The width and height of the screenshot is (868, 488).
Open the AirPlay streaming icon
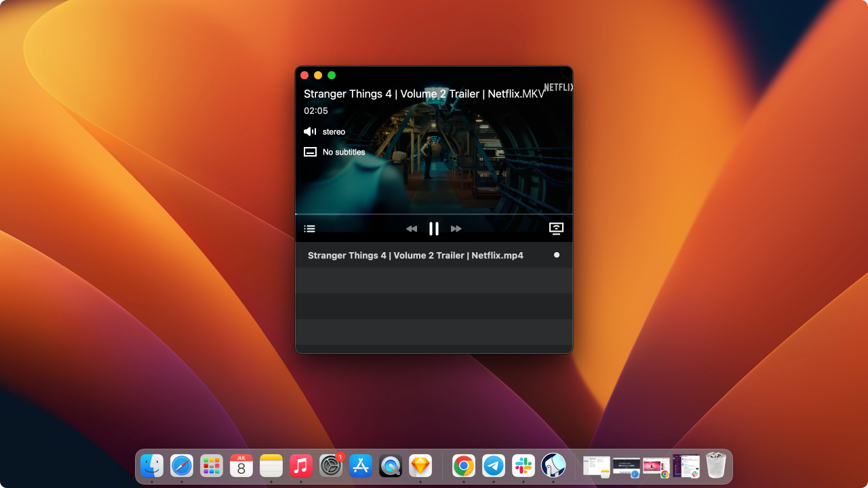(556, 228)
